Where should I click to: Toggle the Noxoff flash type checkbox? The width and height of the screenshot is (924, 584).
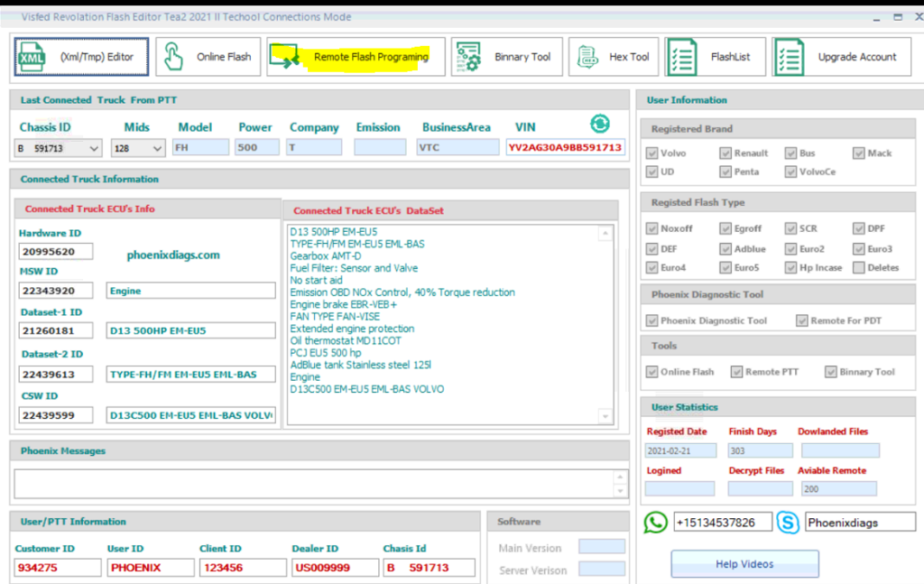click(651, 228)
